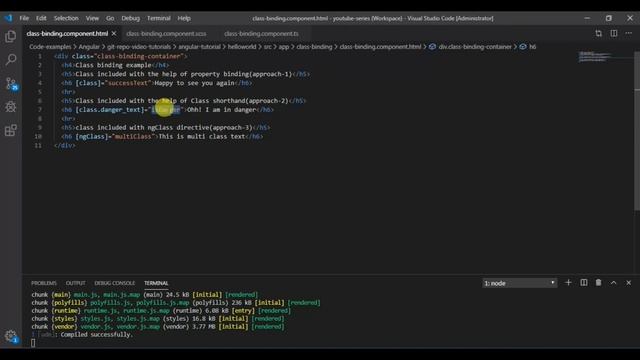Switch to class-binding.component.html tab
Screen dimensions: 640x360
[67, 33]
